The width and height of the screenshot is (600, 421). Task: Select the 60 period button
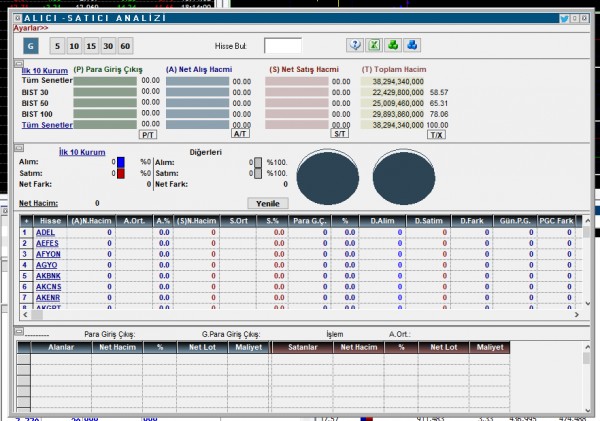coord(125,46)
